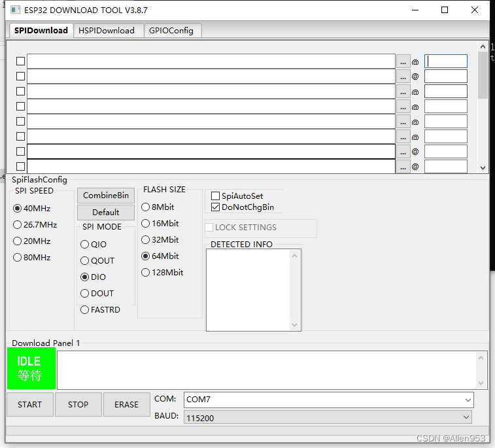Browse for file in the seventh row

[x=403, y=152]
